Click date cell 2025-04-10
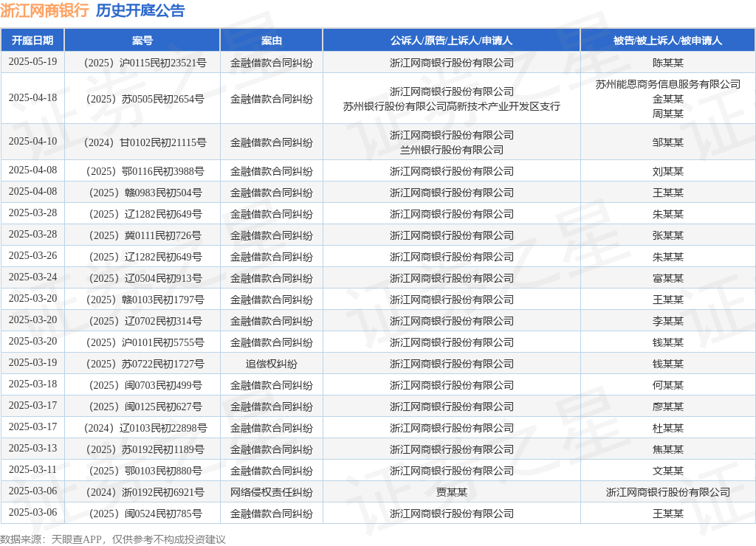This screenshot has height=546, width=756. [32, 141]
